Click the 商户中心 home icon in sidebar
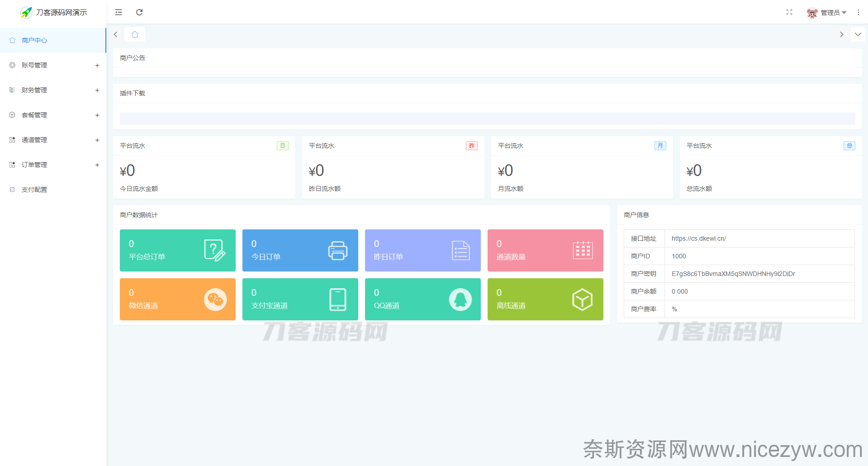The width and height of the screenshot is (868, 466). (x=12, y=40)
